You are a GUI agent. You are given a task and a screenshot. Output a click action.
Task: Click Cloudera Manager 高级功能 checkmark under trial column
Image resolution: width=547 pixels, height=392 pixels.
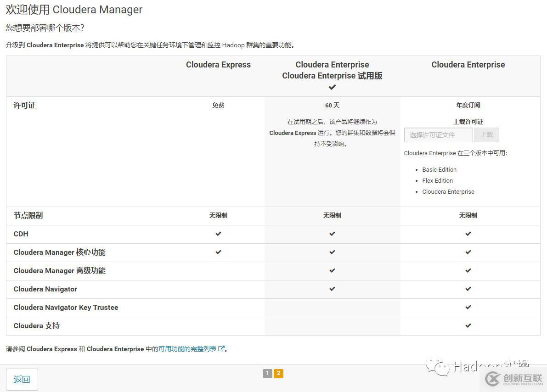click(332, 271)
